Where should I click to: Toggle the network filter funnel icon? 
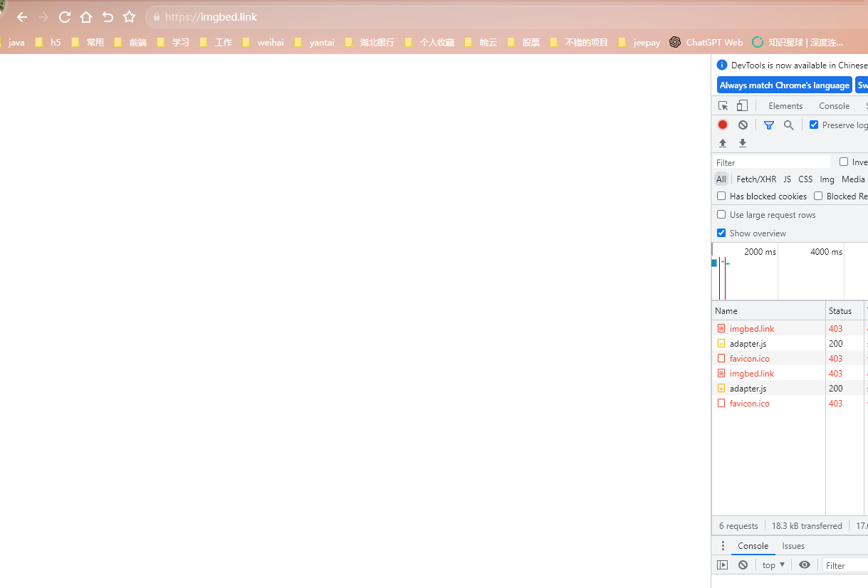pyautogui.click(x=769, y=125)
